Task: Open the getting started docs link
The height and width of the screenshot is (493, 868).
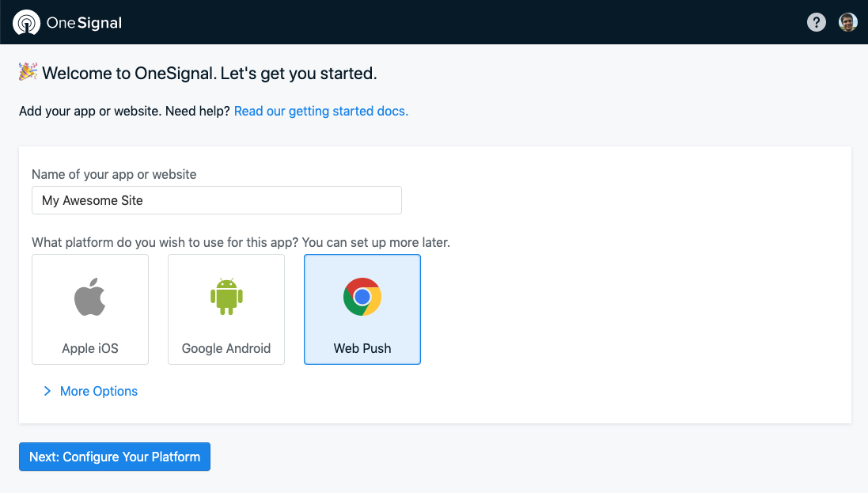Action: pos(321,111)
